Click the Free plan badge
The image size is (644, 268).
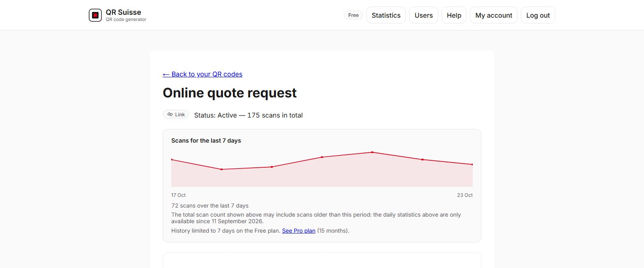pos(353,15)
